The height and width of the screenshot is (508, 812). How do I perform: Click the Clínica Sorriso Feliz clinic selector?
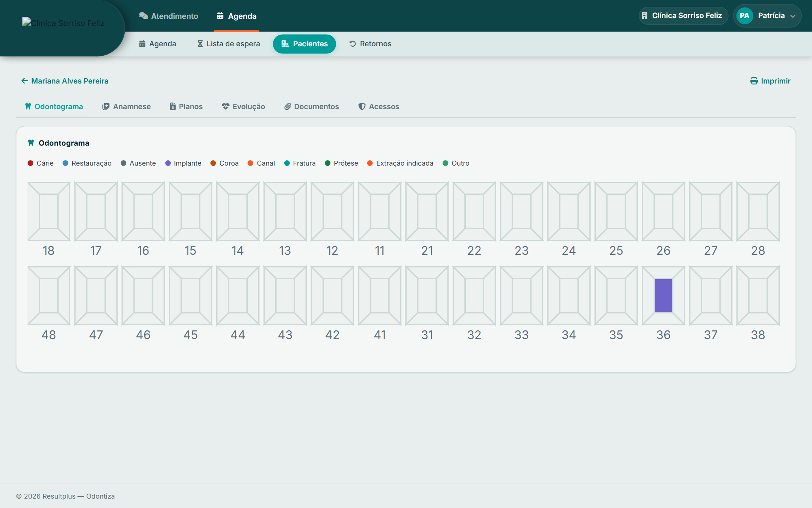(x=683, y=15)
